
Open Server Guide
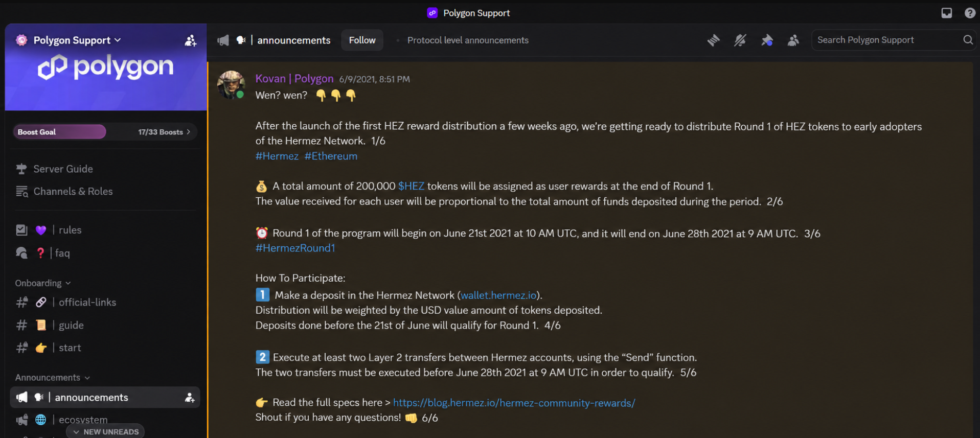[63, 169]
